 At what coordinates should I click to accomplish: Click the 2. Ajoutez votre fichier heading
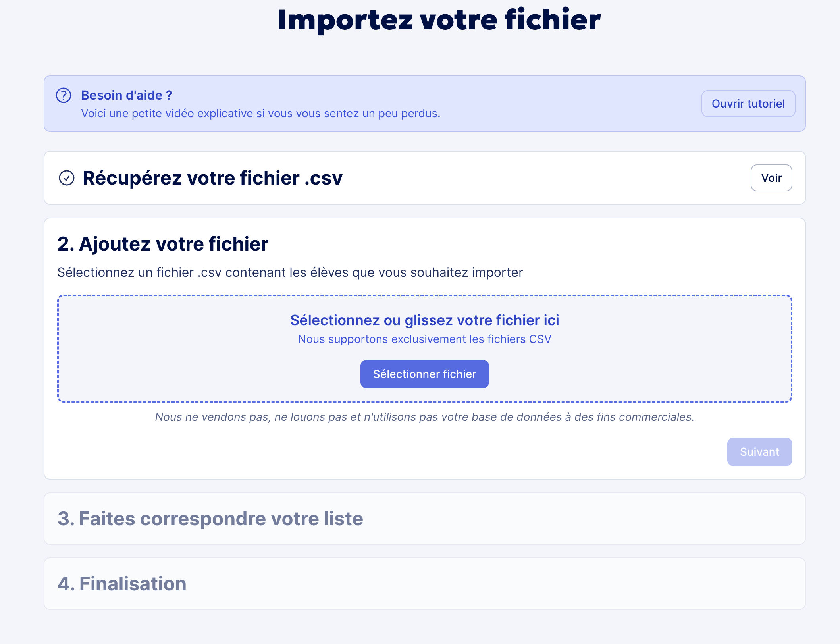tap(163, 244)
